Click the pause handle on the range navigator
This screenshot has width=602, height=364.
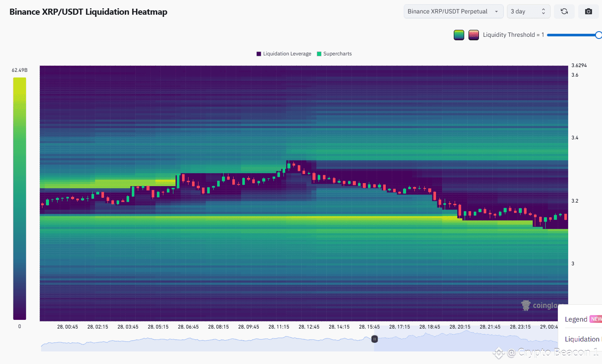(x=374, y=339)
